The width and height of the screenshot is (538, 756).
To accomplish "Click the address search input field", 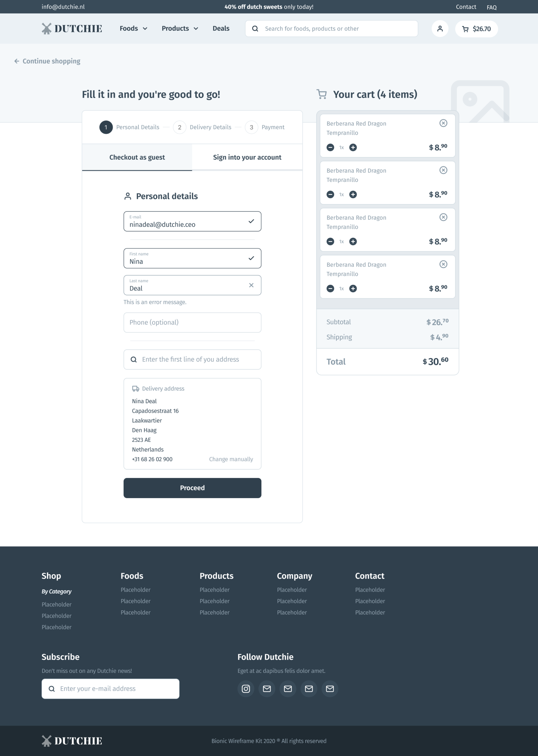I will 192,359.
